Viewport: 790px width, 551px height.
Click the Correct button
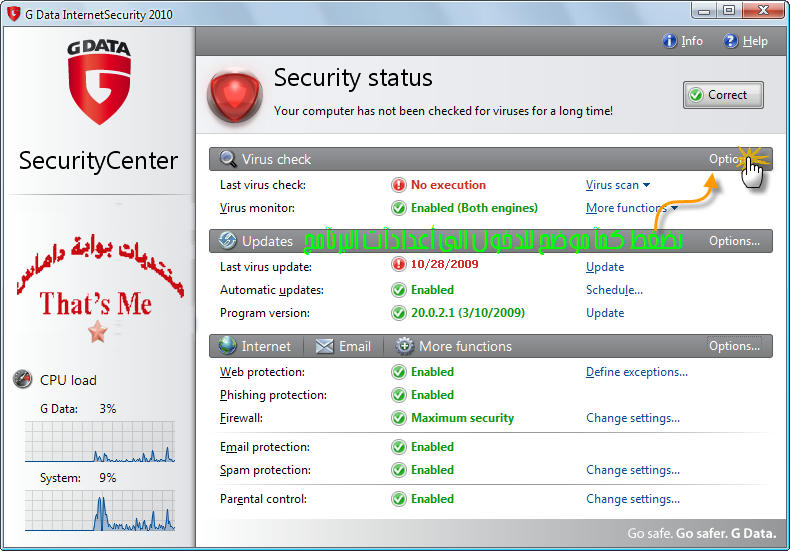(x=723, y=95)
